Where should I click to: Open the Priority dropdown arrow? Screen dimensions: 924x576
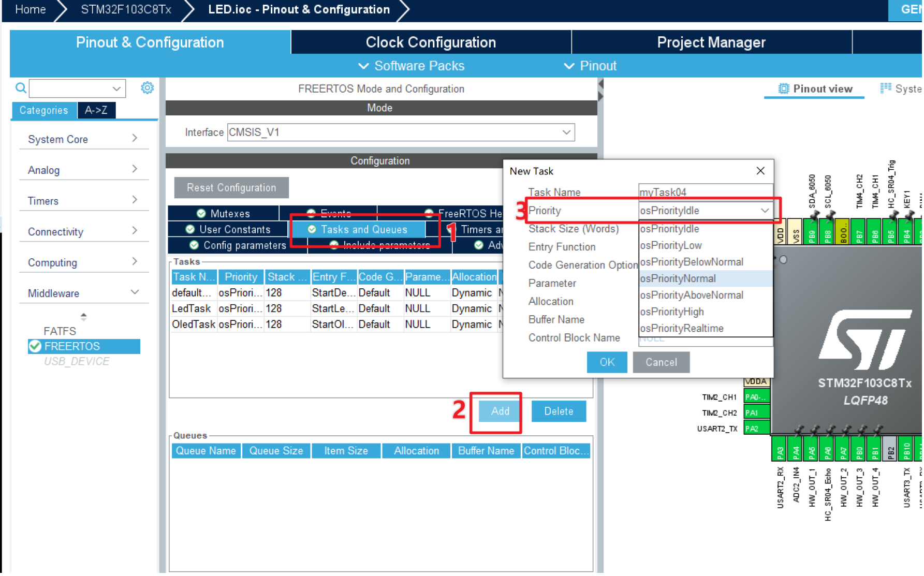[764, 211]
